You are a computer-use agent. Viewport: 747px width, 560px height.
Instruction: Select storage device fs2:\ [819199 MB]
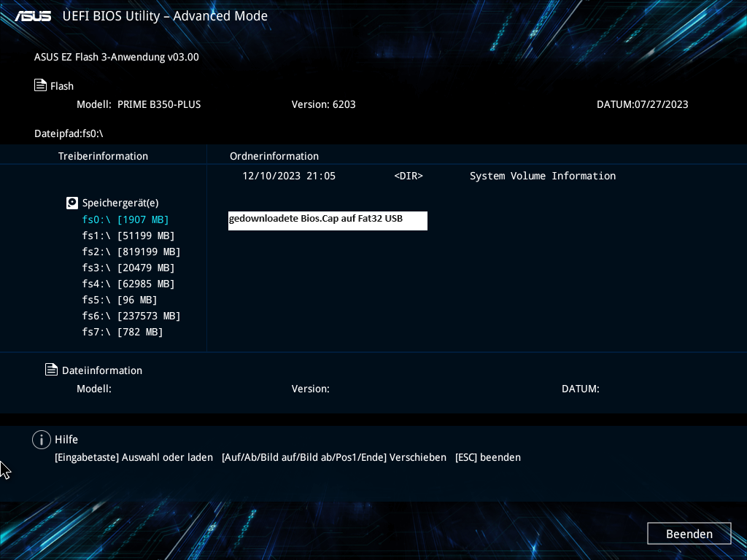(131, 252)
